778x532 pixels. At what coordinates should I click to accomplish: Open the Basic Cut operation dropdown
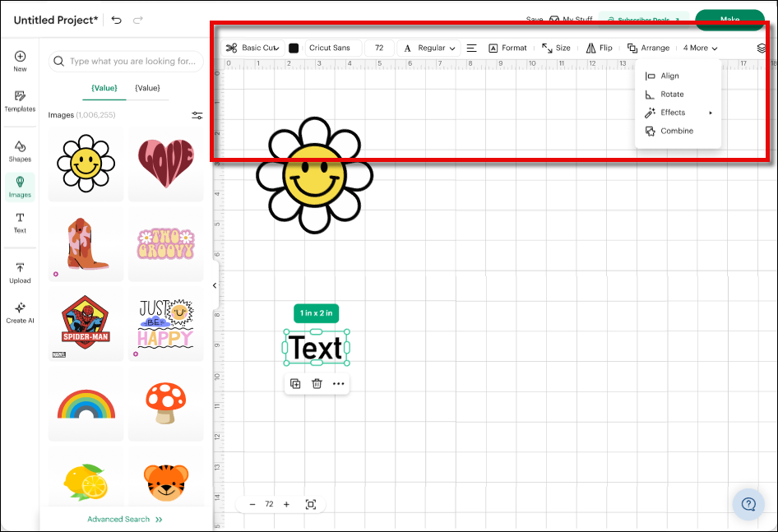[x=252, y=48]
